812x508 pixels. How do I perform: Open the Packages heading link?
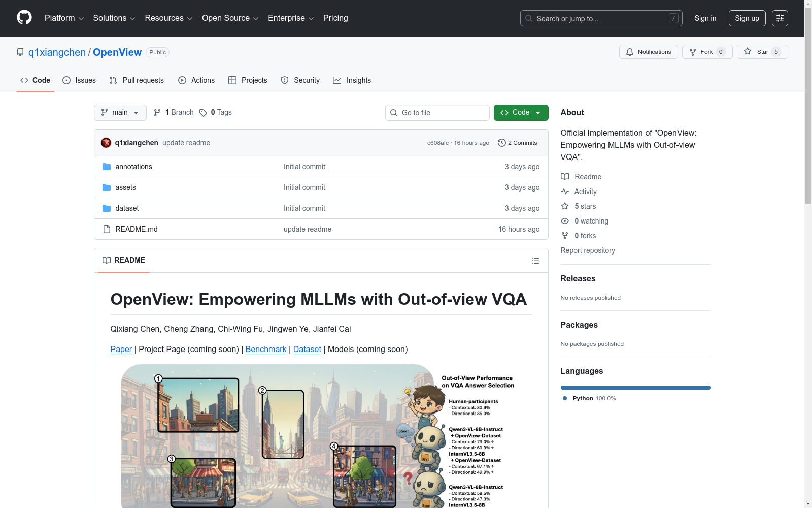pos(579,325)
